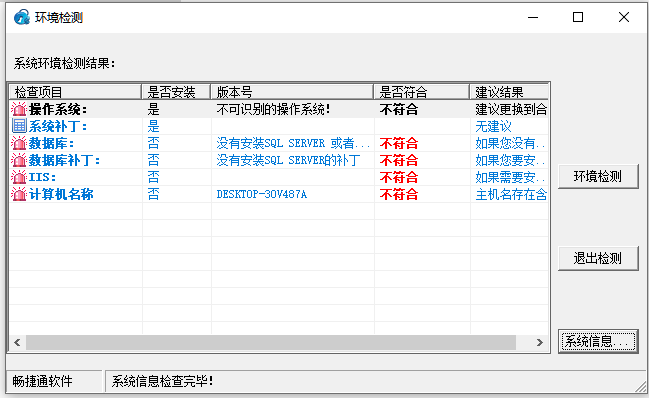Viewport: 649px width, 398px height.
Task: Select the 数据库: row label
Action: [x=51, y=143]
